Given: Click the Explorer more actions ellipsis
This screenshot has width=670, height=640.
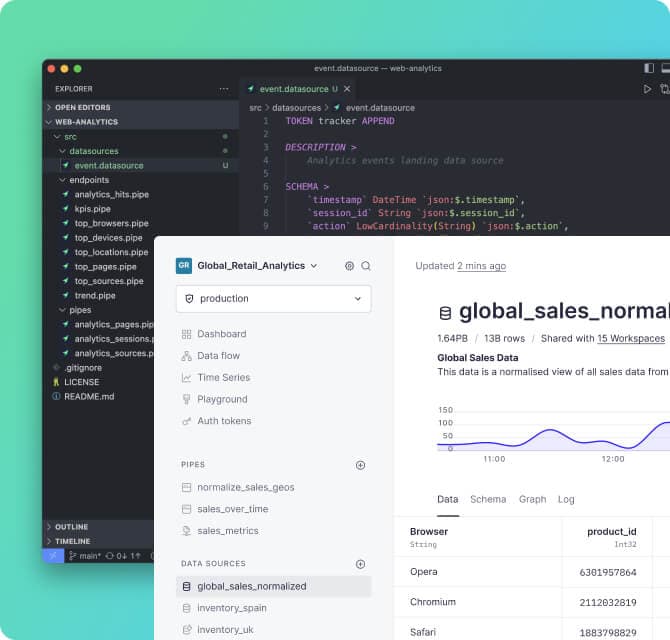Looking at the screenshot, I should (x=223, y=89).
